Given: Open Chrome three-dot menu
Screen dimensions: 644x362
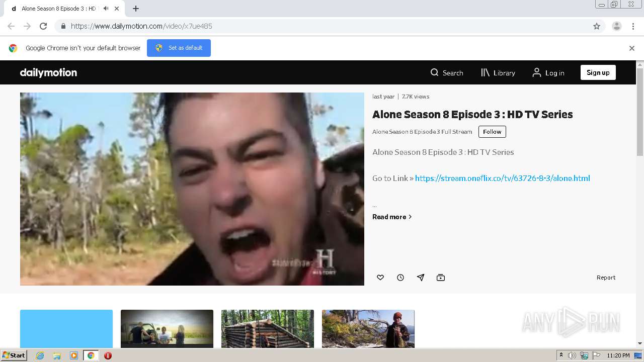Looking at the screenshot, I should (633, 26).
